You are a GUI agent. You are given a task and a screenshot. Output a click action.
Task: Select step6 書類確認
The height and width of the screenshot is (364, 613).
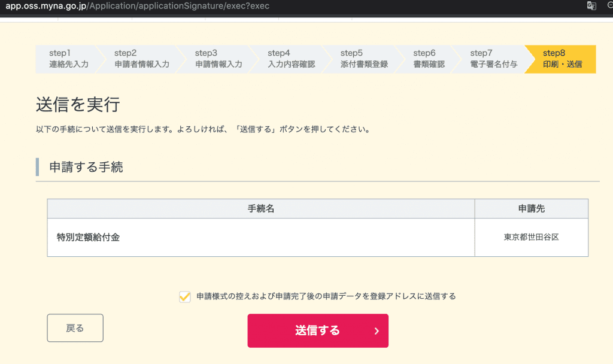(x=429, y=59)
